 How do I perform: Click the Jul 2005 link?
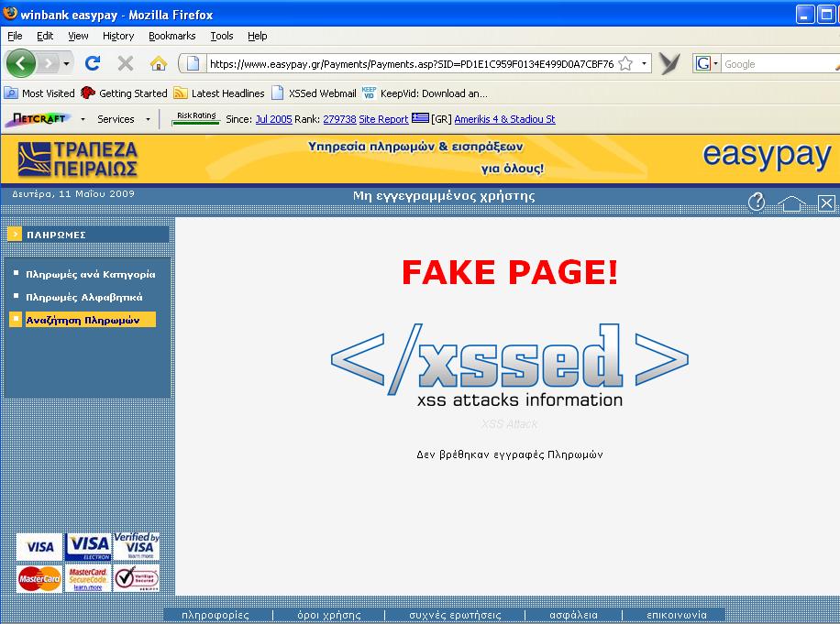click(x=274, y=119)
